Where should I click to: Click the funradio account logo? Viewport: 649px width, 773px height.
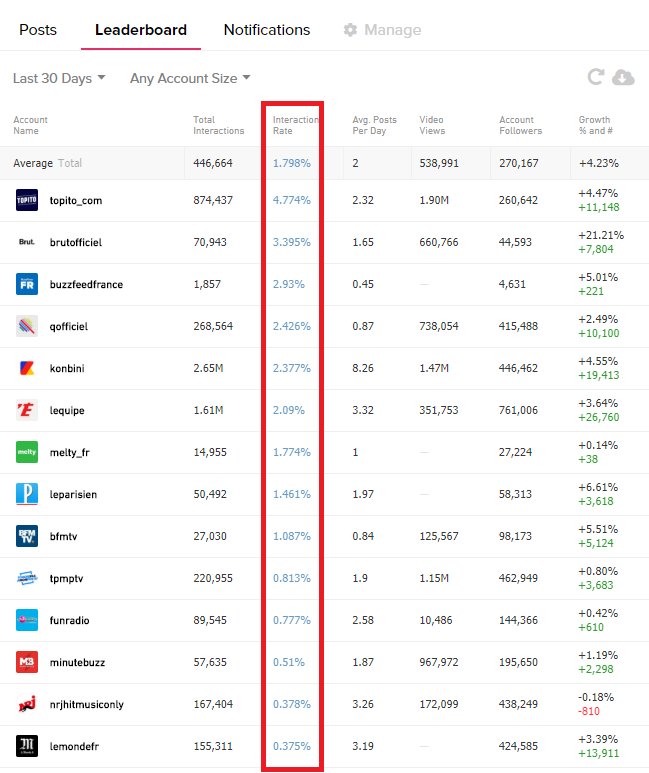click(27, 620)
